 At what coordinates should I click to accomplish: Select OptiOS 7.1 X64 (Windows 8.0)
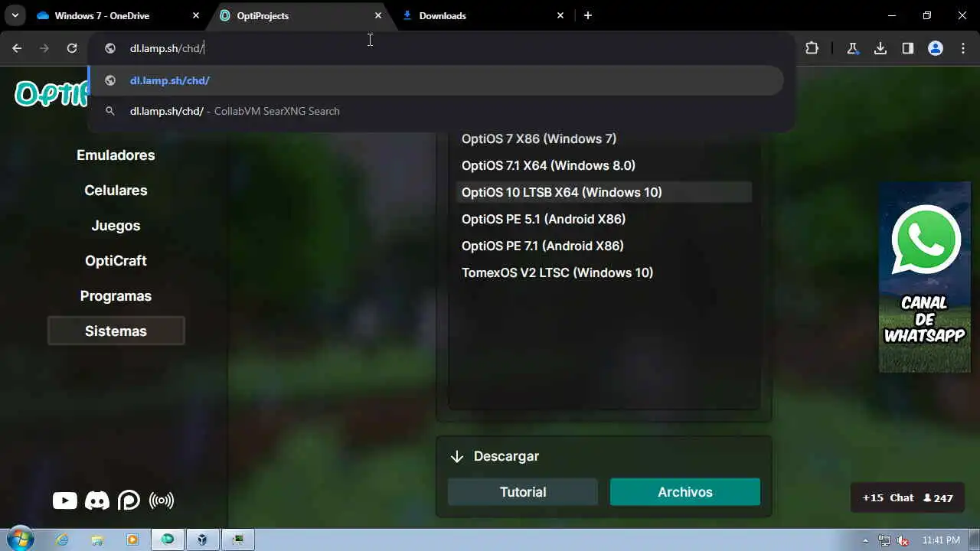pyautogui.click(x=604, y=165)
